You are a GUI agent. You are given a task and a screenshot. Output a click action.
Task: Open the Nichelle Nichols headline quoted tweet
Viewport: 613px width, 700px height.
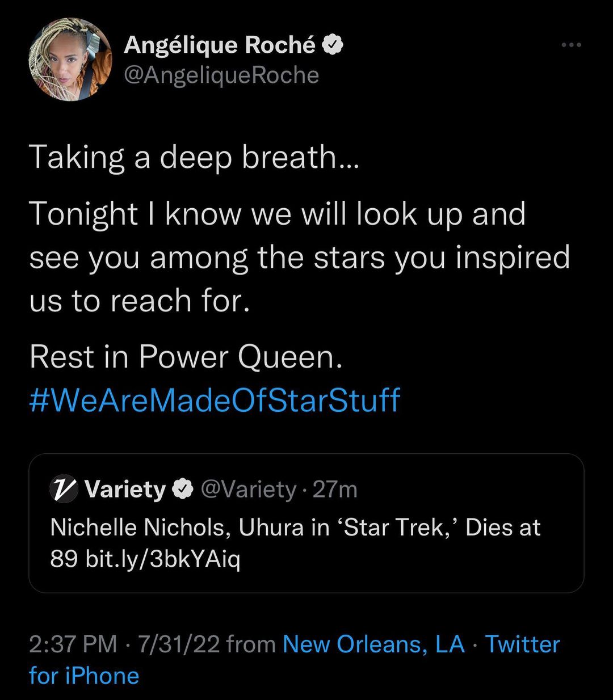pos(295,528)
